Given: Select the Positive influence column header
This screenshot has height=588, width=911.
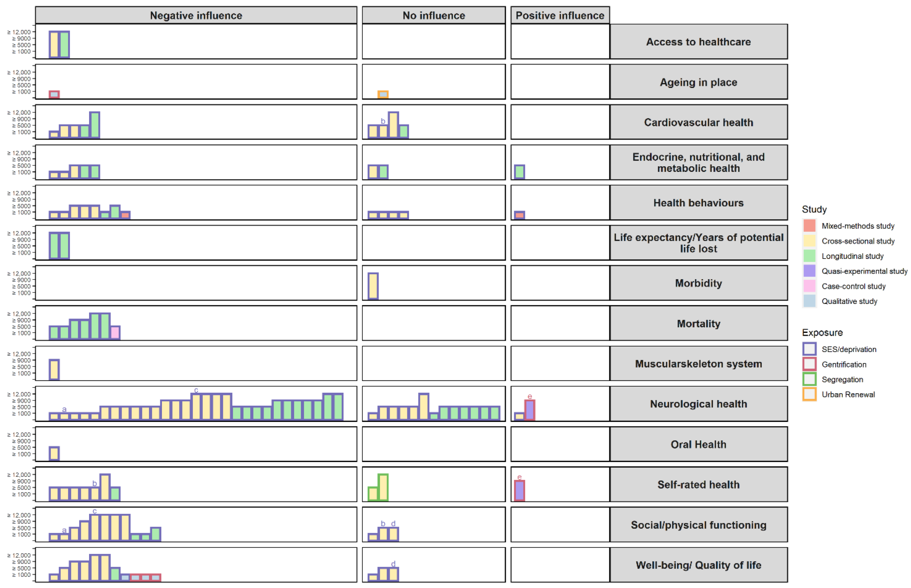Looking at the screenshot, I should coord(560,15).
